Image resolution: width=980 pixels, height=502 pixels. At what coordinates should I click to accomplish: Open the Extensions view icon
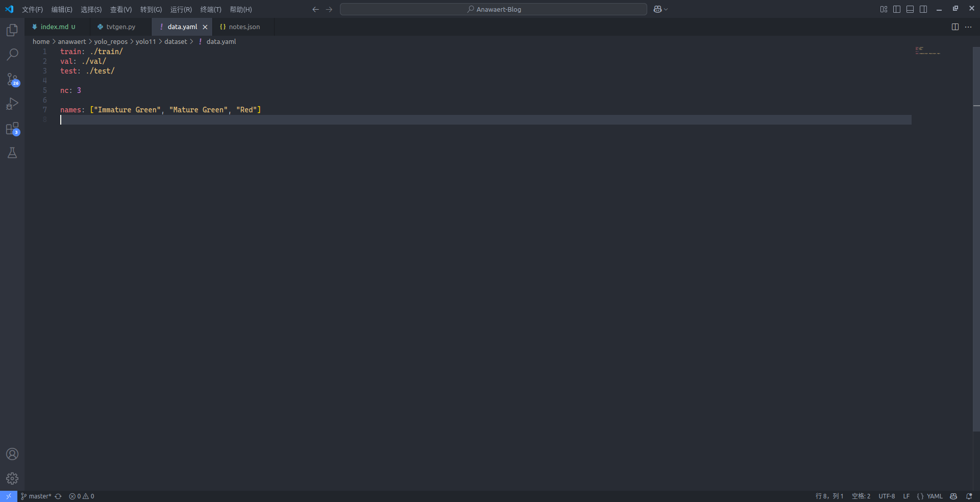click(12, 128)
